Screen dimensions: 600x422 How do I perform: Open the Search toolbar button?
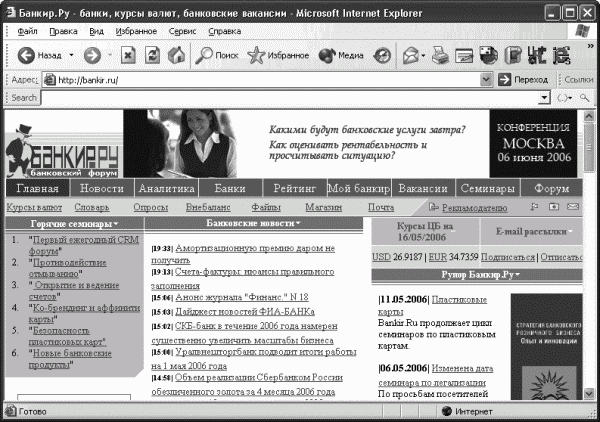(x=217, y=55)
